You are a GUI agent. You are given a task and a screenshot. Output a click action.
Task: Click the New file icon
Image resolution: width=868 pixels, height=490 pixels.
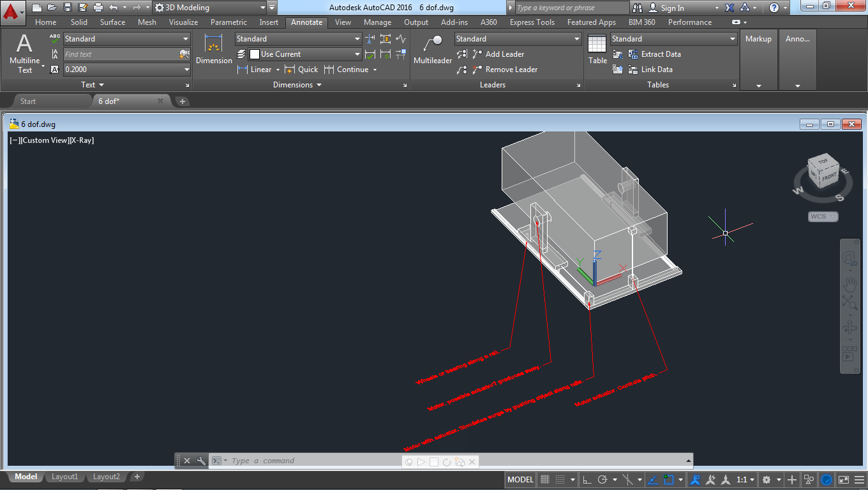pyautogui.click(x=37, y=8)
